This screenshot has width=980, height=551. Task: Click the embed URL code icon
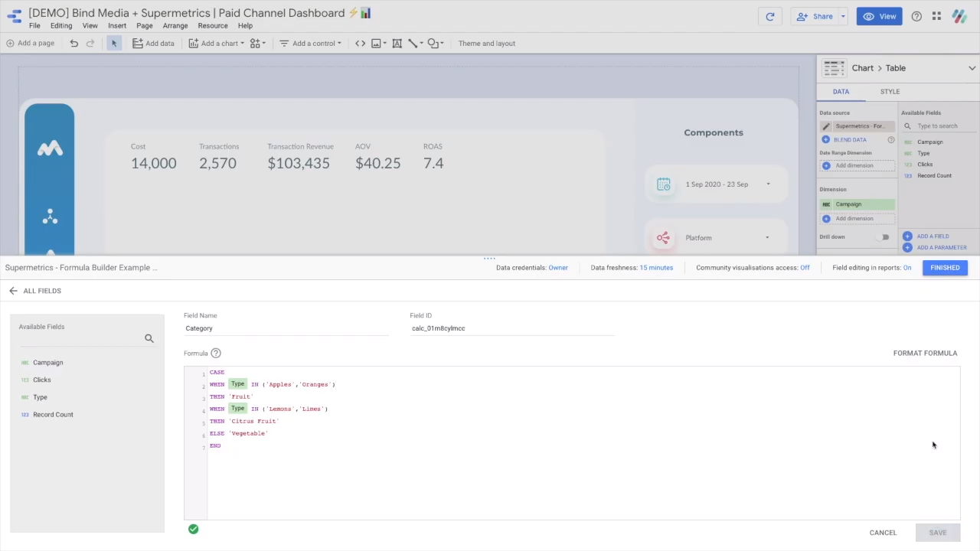360,44
